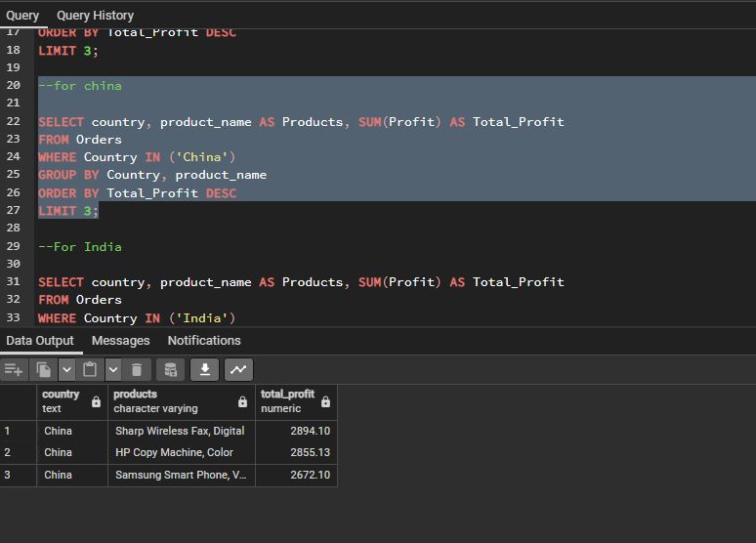This screenshot has width=756, height=543.
Task: Select the country column header
Action: coord(72,401)
